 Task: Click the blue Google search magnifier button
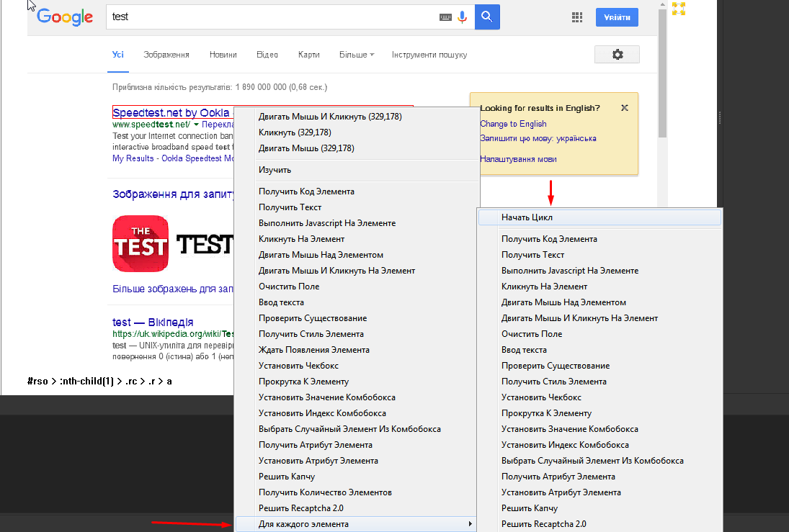click(x=487, y=17)
